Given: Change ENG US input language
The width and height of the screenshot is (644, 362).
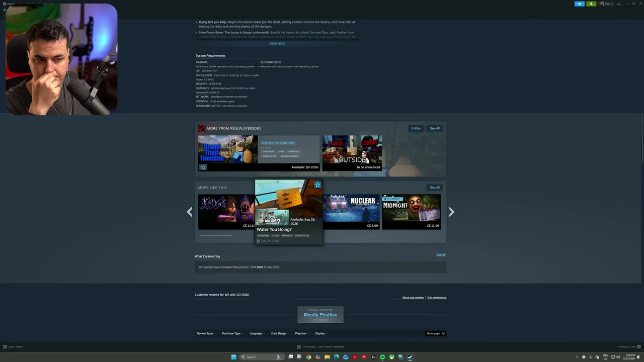Looking at the screenshot, I should tap(605, 357).
